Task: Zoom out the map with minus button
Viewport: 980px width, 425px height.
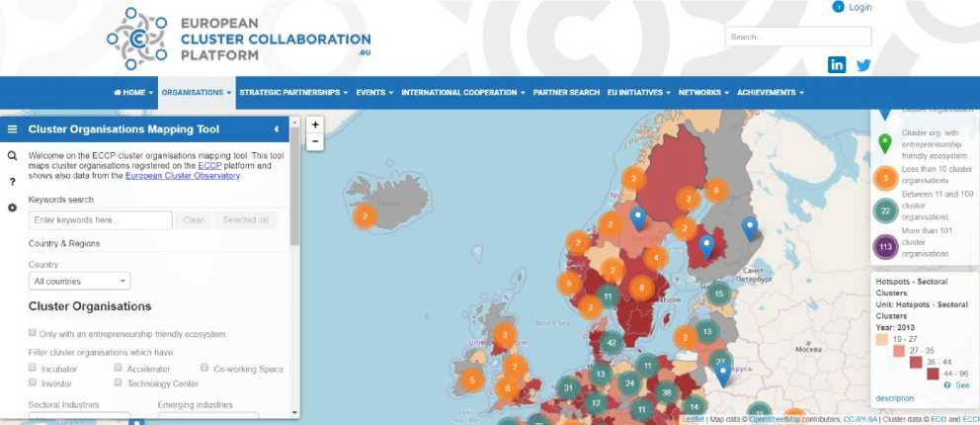Action: point(315,142)
